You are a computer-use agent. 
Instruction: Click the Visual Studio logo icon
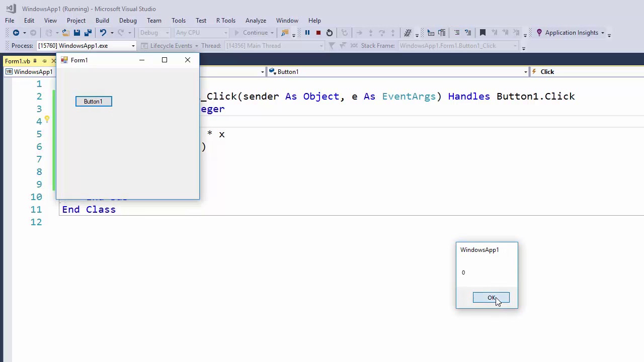[x=11, y=9]
